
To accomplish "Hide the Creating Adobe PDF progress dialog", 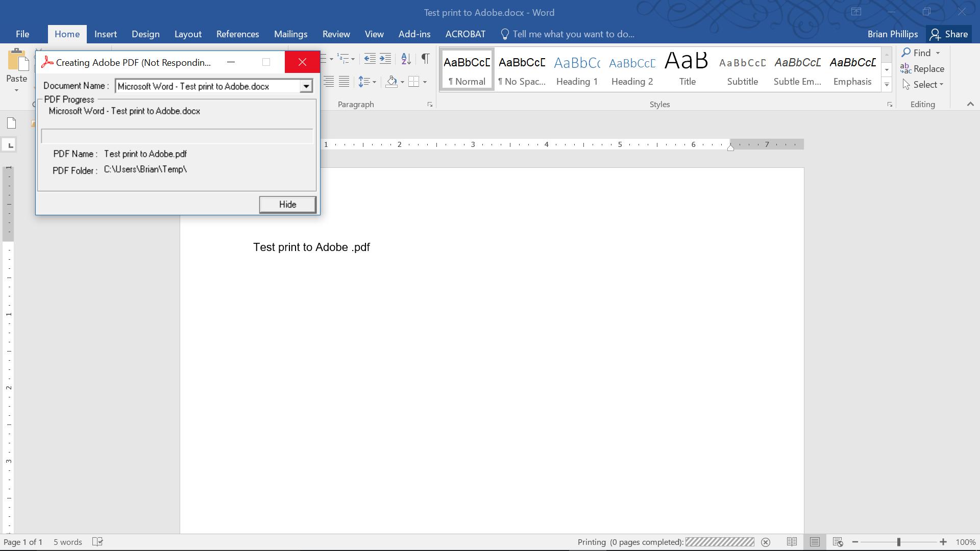I will point(287,204).
